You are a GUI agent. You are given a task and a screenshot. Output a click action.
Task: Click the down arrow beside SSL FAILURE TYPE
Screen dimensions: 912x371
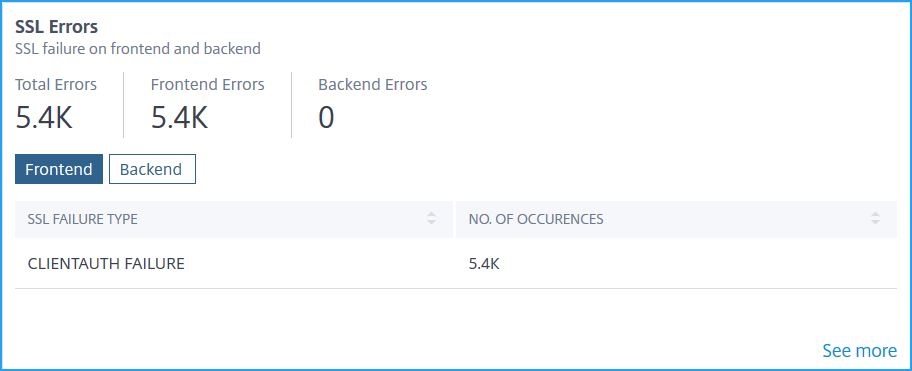click(x=431, y=223)
